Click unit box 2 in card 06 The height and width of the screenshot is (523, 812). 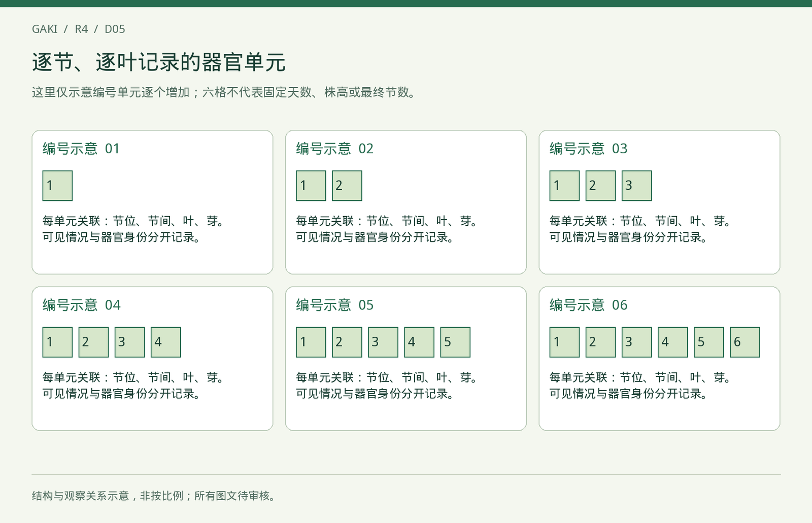coord(600,342)
